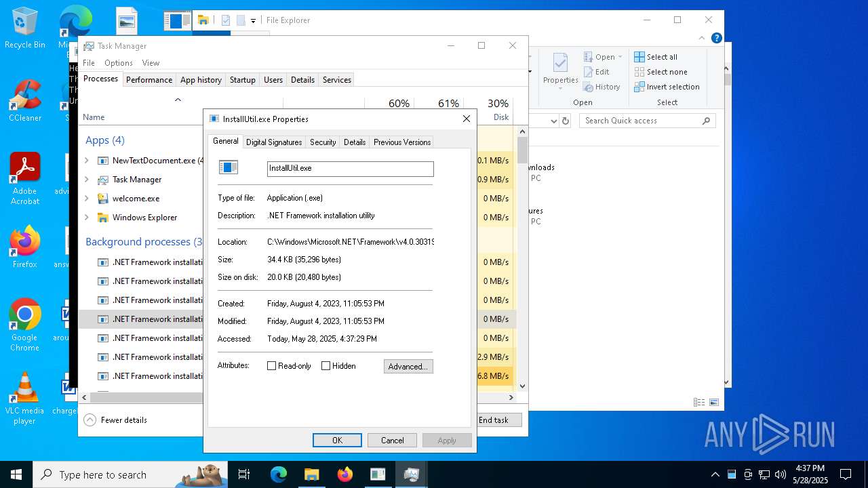Open Task View on the taskbar
The image size is (868, 488).
tap(244, 474)
